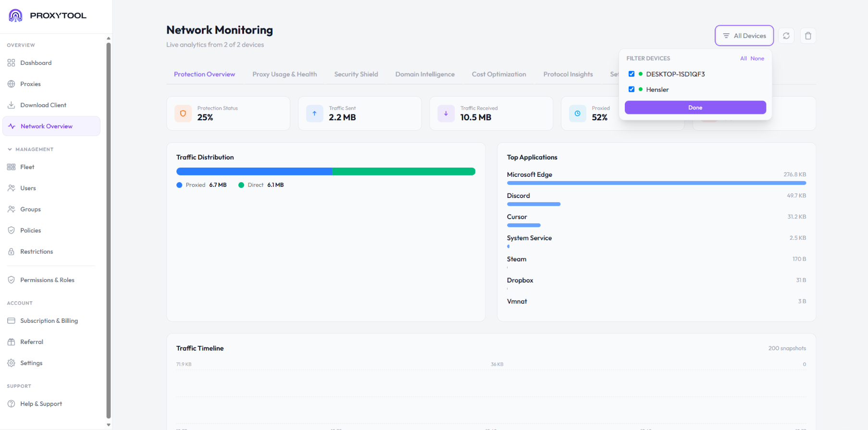Click the Settings gear icon in sidebar
Viewport: 868px width, 430px height.
[11, 363]
